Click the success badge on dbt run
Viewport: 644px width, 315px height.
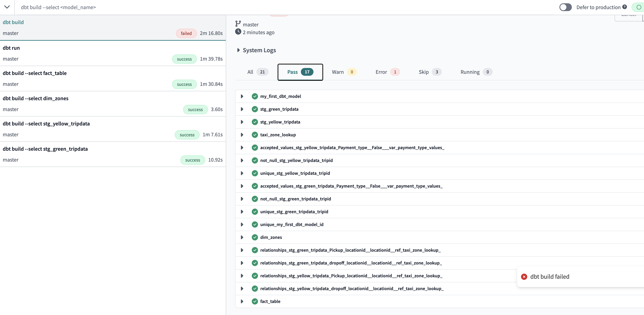184,59
